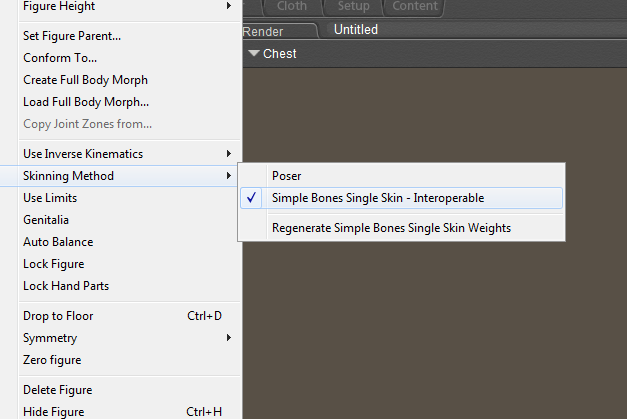
Task: Enable Auto Balance for figure
Action: point(58,242)
